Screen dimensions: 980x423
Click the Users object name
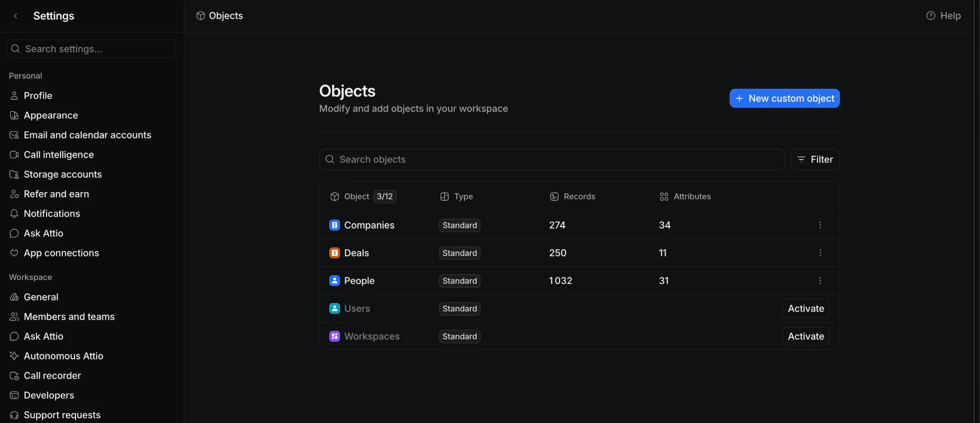pyautogui.click(x=357, y=308)
